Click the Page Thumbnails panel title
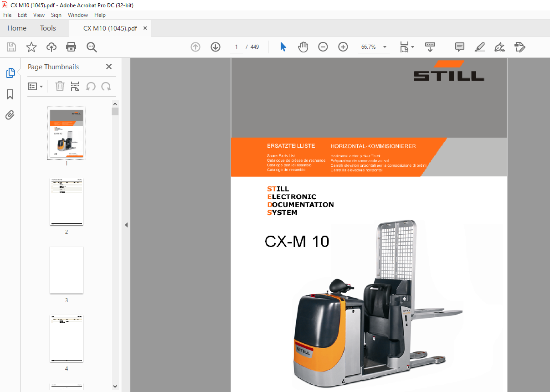The height and width of the screenshot is (392, 550). (x=53, y=67)
